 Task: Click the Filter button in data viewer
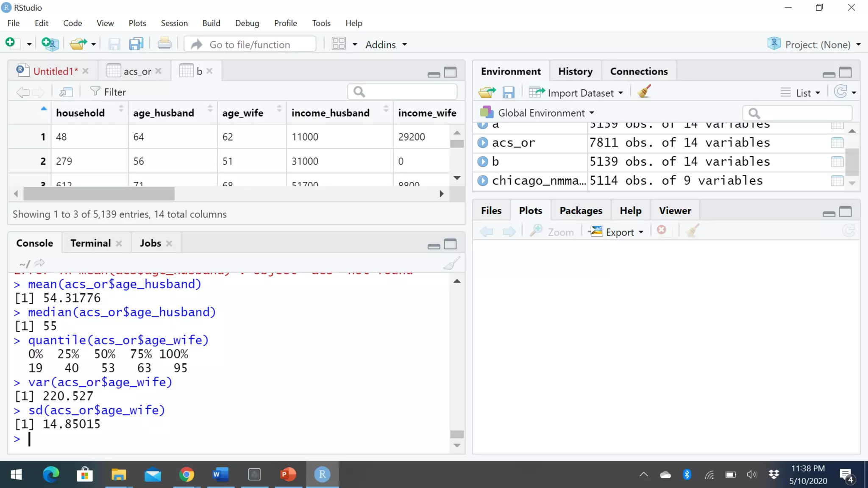click(x=108, y=92)
